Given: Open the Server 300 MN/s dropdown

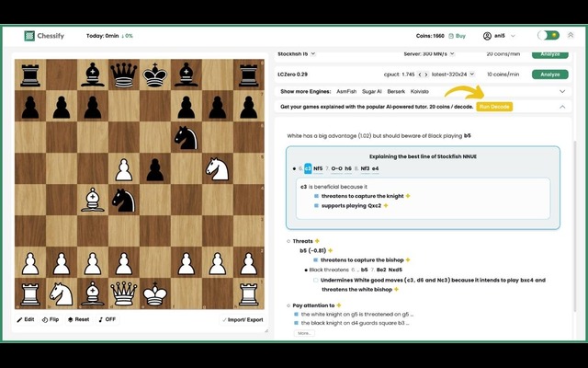Looking at the screenshot, I should 452,53.
